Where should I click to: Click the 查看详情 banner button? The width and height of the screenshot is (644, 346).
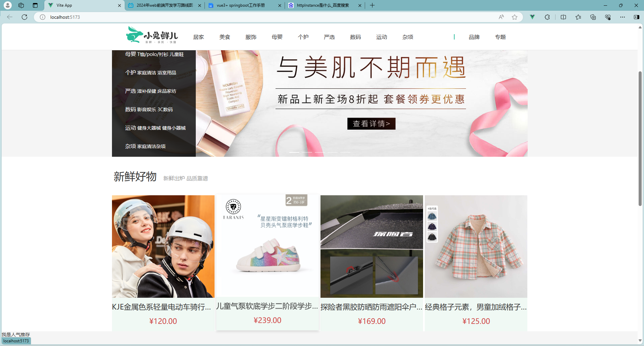[371, 124]
